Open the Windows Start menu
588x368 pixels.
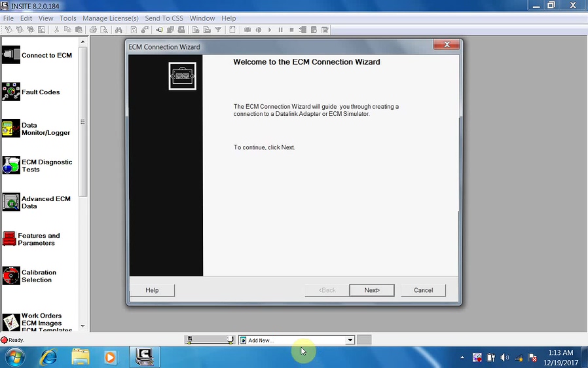[14, 357]
